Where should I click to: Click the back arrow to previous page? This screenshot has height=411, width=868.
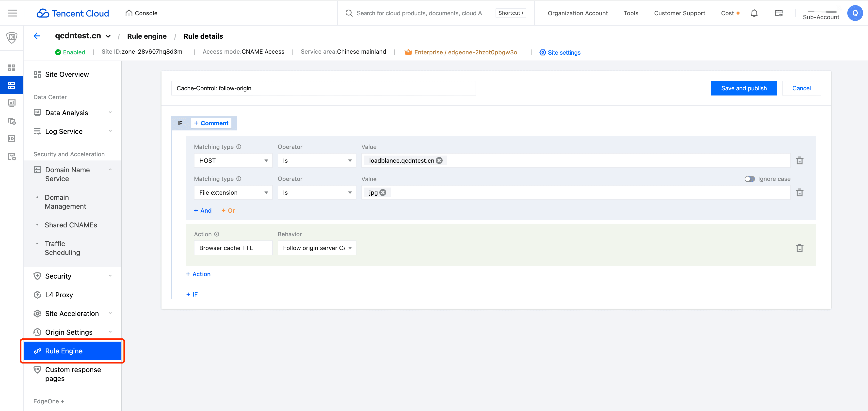(37, 36)
